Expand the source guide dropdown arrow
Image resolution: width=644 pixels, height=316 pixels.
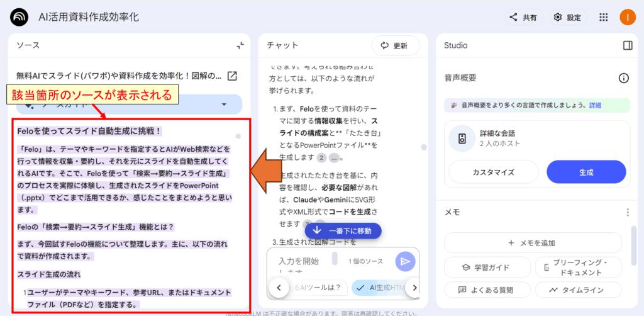[x=224, y=104]
